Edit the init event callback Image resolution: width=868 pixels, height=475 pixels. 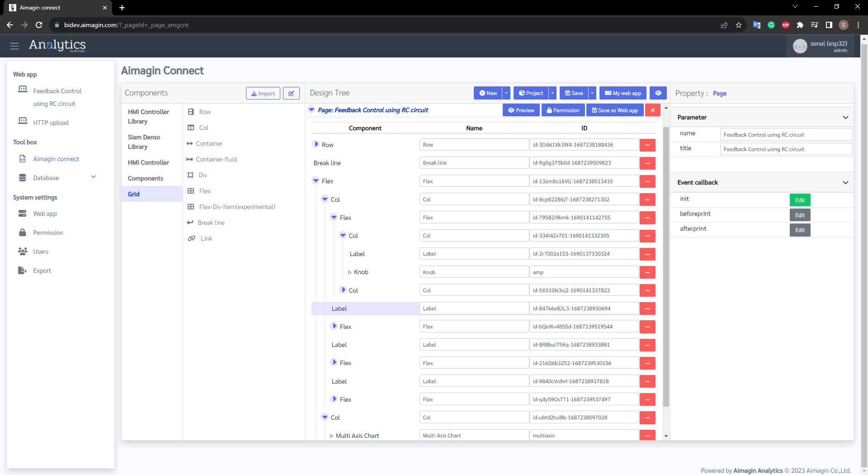tap(800, 200)
